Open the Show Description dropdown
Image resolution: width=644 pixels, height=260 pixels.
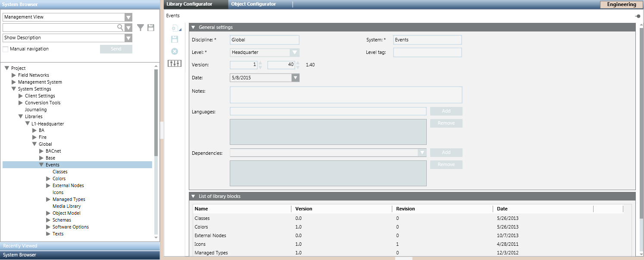(128, 38)
